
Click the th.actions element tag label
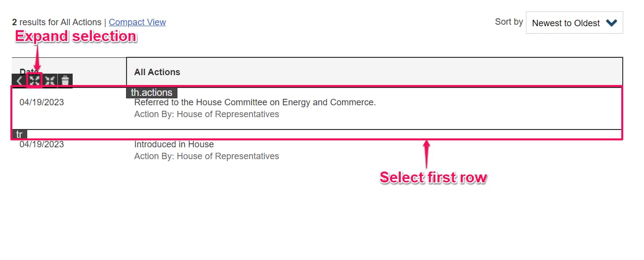tap(152, 92)
